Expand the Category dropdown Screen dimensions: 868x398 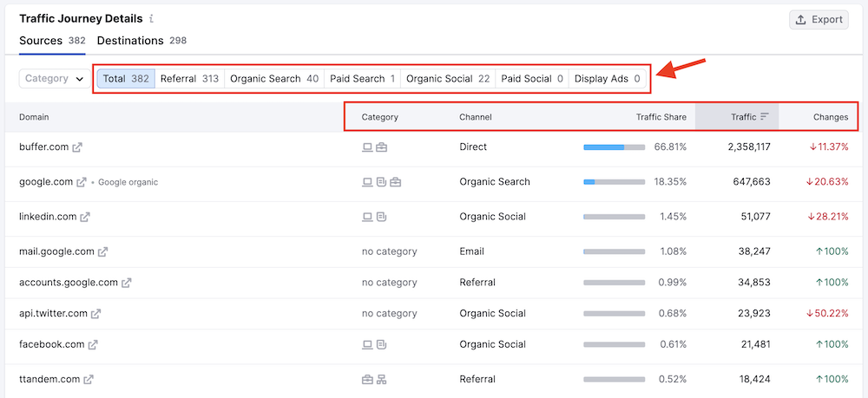click(54, 79)
